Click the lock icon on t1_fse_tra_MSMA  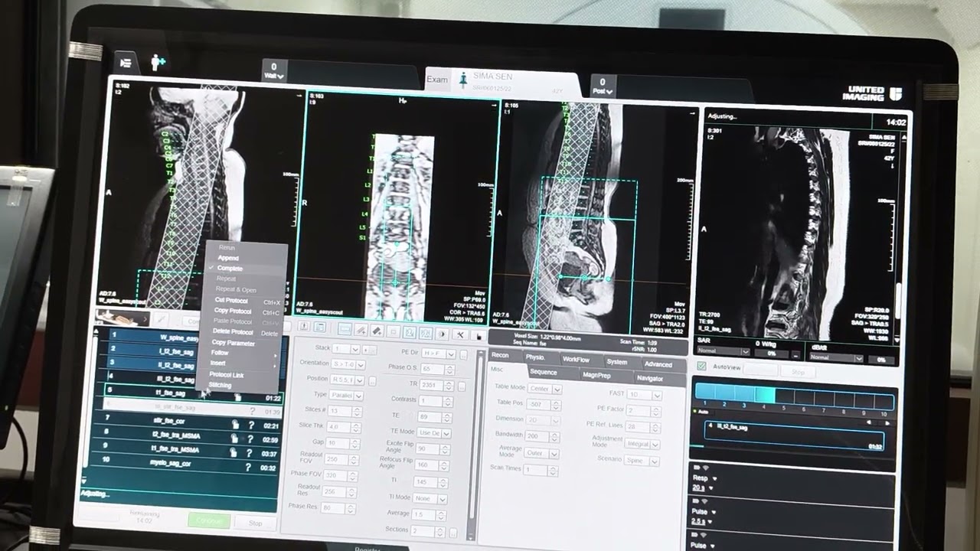click(234, 452)
